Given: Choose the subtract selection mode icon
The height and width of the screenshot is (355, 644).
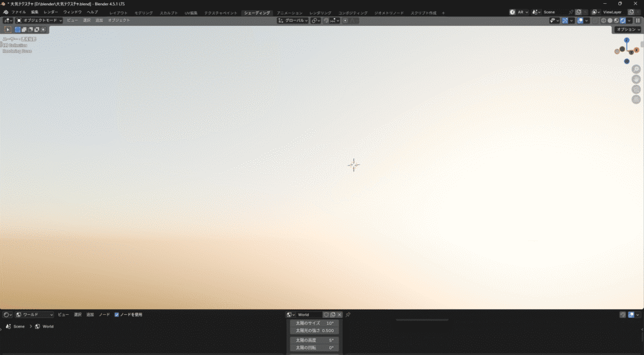Looking at the screenshot, I should (30, 30).
